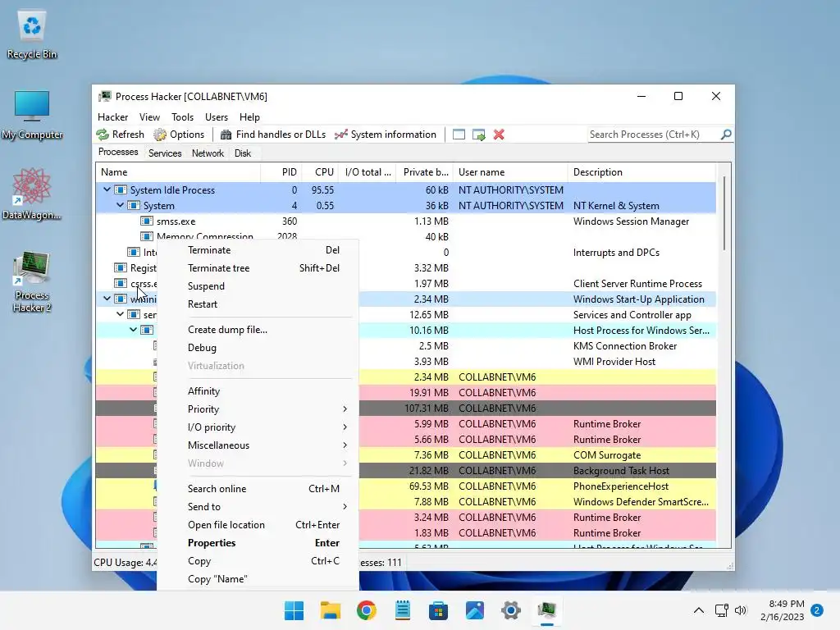
Task: Show hidden tray icons chevron
Action: coord(699,610)
